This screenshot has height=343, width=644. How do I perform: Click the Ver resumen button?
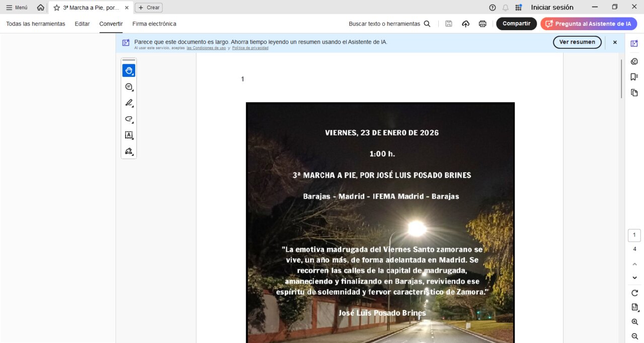coord(577,42)
